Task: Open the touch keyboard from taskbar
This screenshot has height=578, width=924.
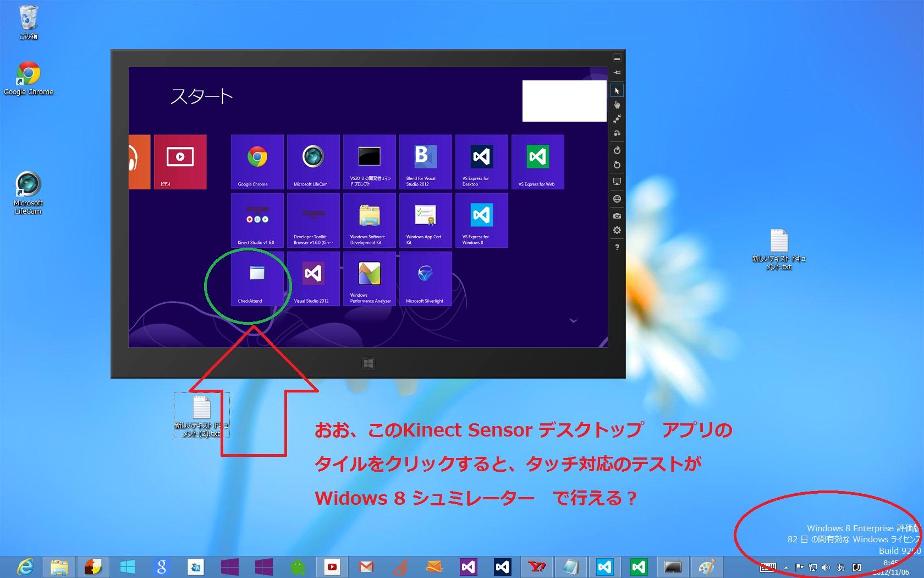Action: (x=768, y=568)
